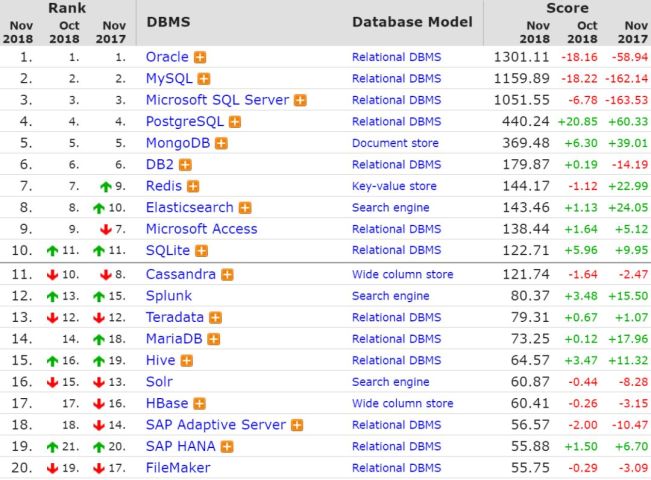Open the Splunk link
Image resolution: width=651 pixels, height=480 pixels.
tap(169, 296)
